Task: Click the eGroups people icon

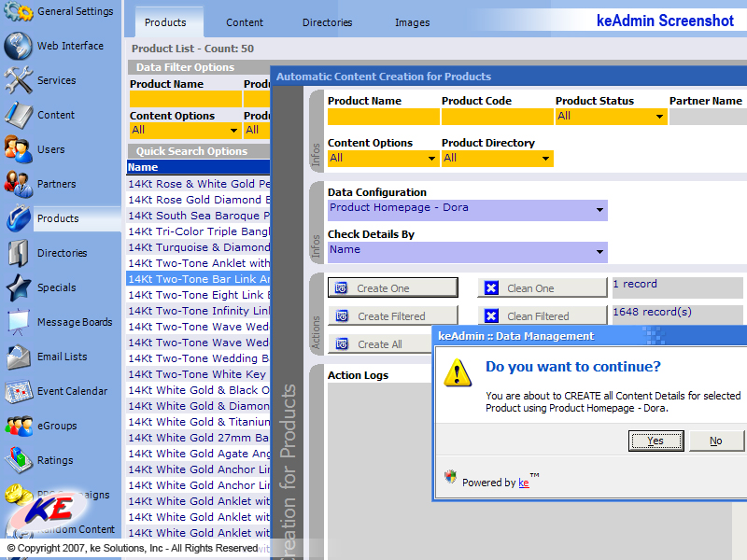Action: coord(18,426)
